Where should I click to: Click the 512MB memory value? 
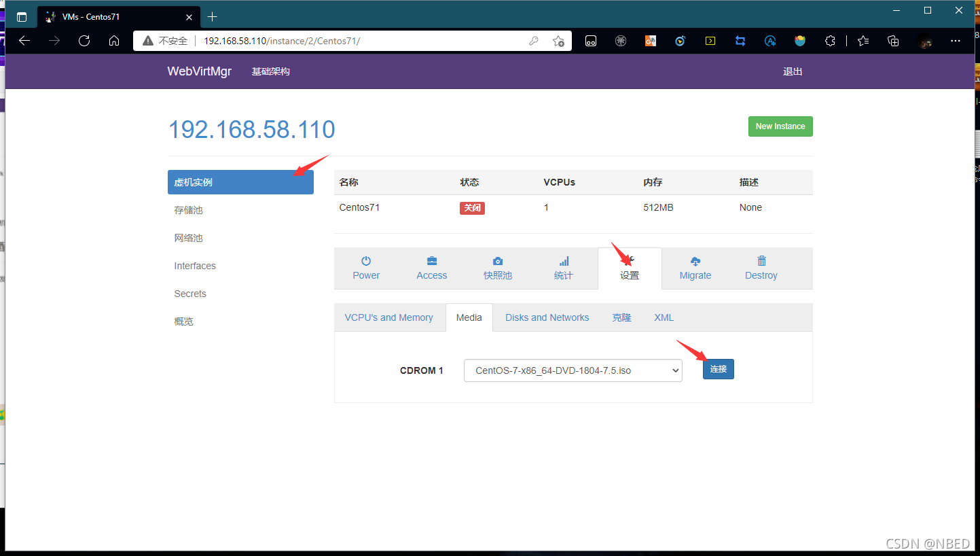pyautogui.click(x=658, y=207)
